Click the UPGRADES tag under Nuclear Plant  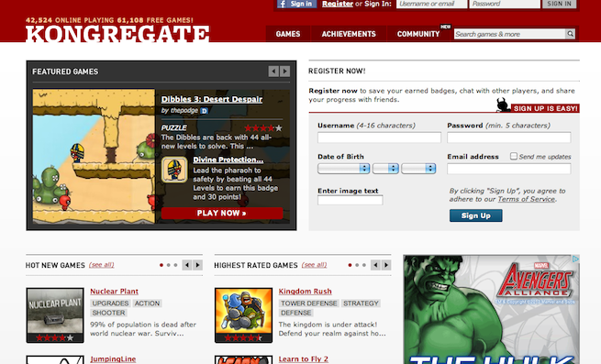click(x=110, y=303)
